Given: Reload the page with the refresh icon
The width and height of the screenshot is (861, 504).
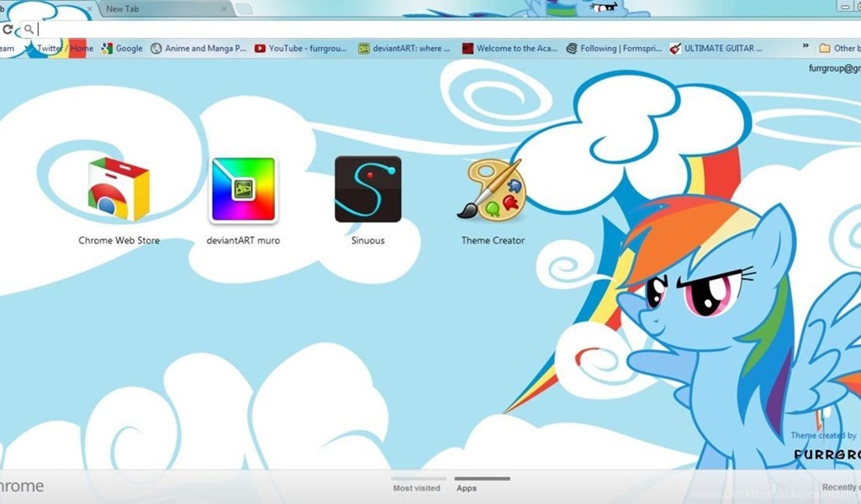Looking at the screenshot, I should click(x=7, y=29).
